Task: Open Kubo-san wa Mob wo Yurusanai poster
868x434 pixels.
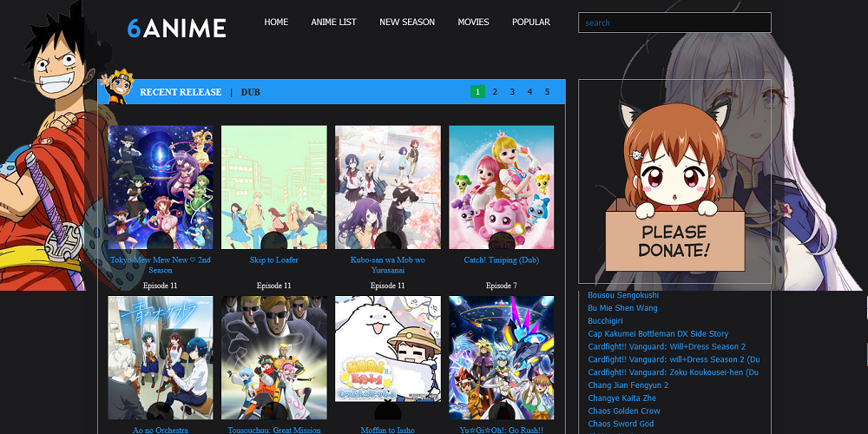Action: point(387,187)
